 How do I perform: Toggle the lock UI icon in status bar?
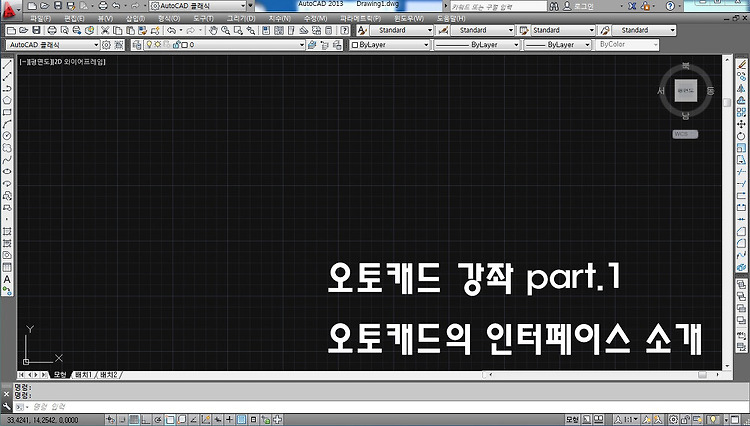coord(685,420)
